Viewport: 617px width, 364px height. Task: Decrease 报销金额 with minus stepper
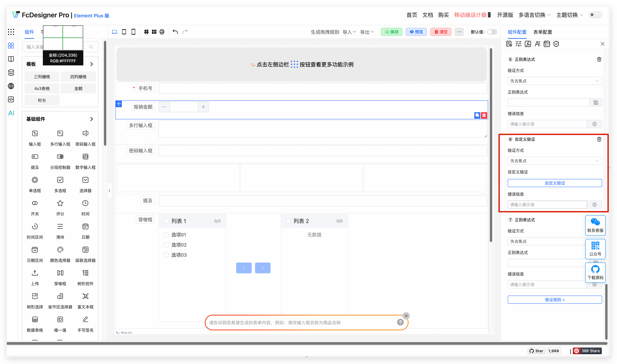164,107
